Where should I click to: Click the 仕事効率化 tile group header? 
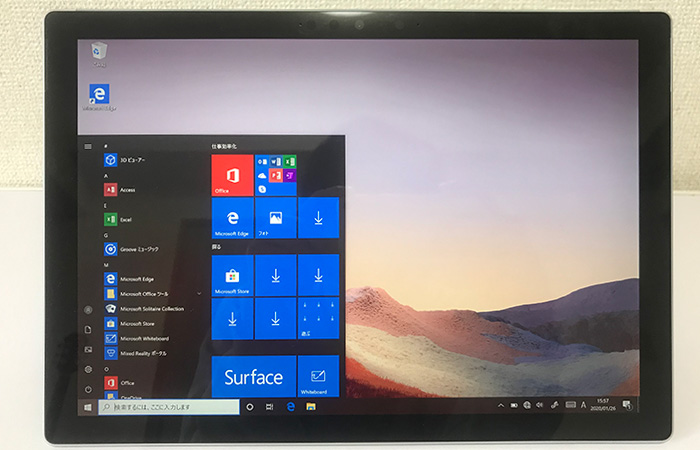pos(224,146)
